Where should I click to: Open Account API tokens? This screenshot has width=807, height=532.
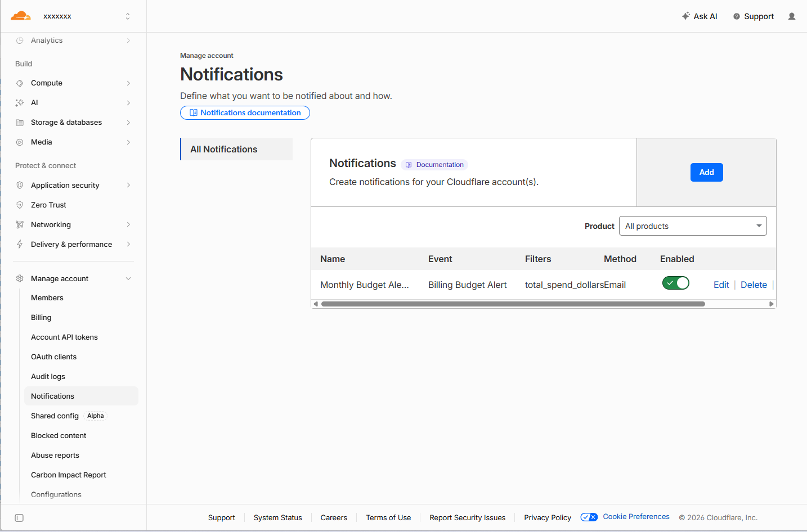tap(64, 337)
